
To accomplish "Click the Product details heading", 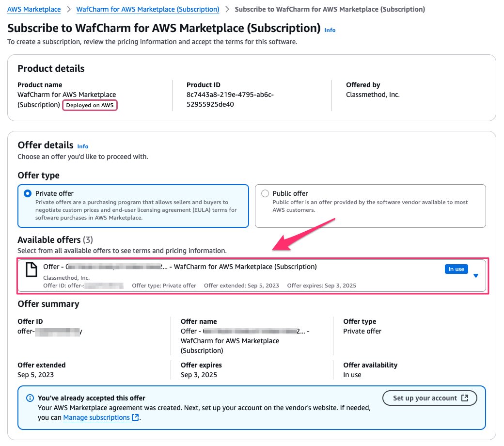I will [51, 68].
